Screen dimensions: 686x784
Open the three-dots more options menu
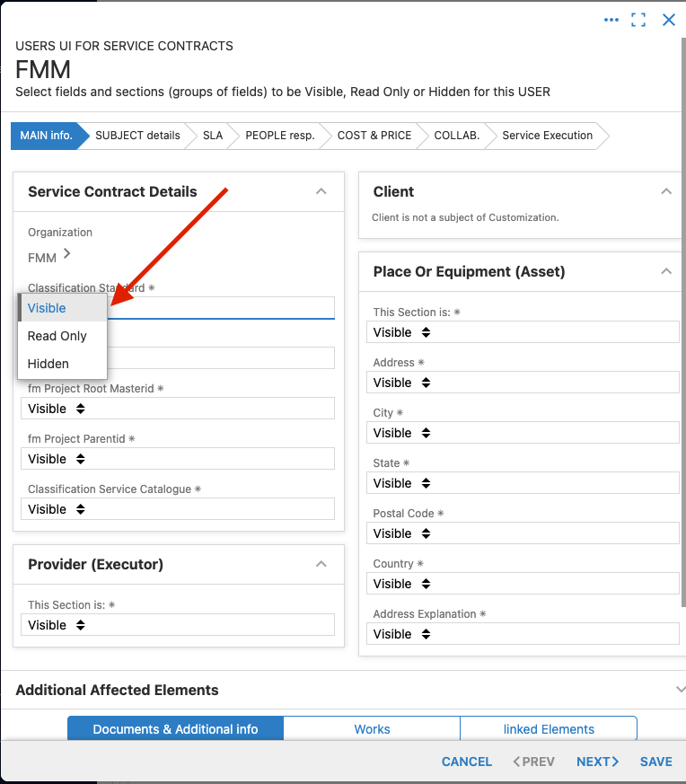click(x=611, y=20)
